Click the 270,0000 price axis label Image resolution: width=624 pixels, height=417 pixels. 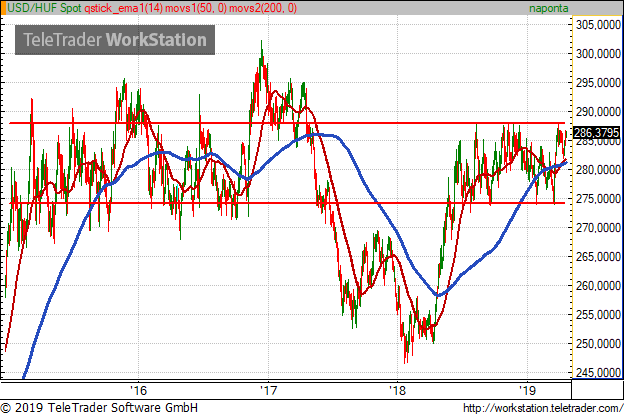point(598,228)
